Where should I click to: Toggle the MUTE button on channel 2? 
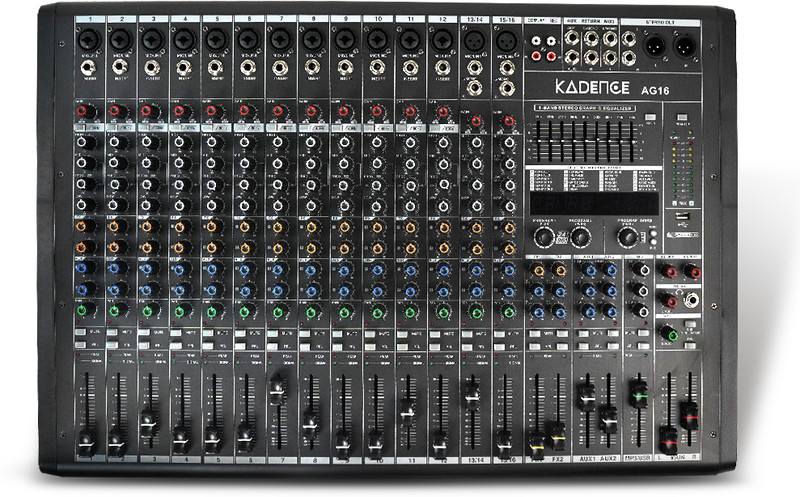click(112, 332)
